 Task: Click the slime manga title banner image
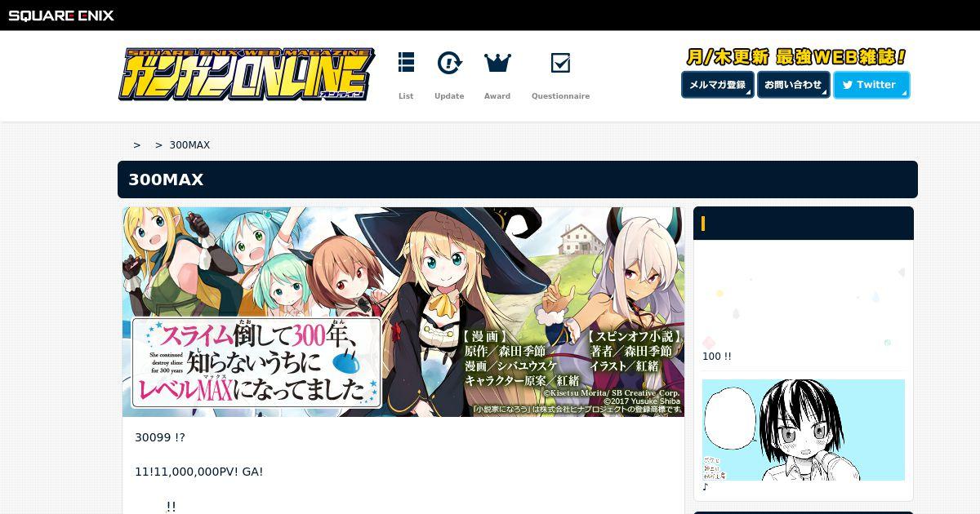click(x=403, y=312)
